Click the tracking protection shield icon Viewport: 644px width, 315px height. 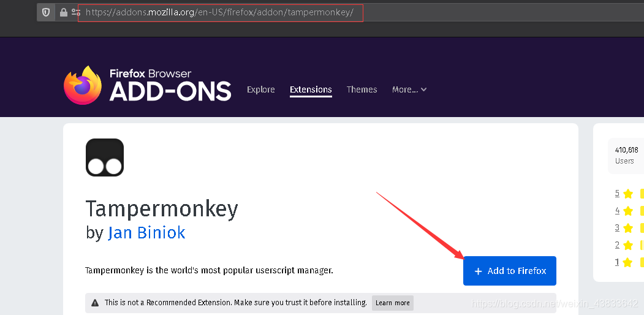46,12
